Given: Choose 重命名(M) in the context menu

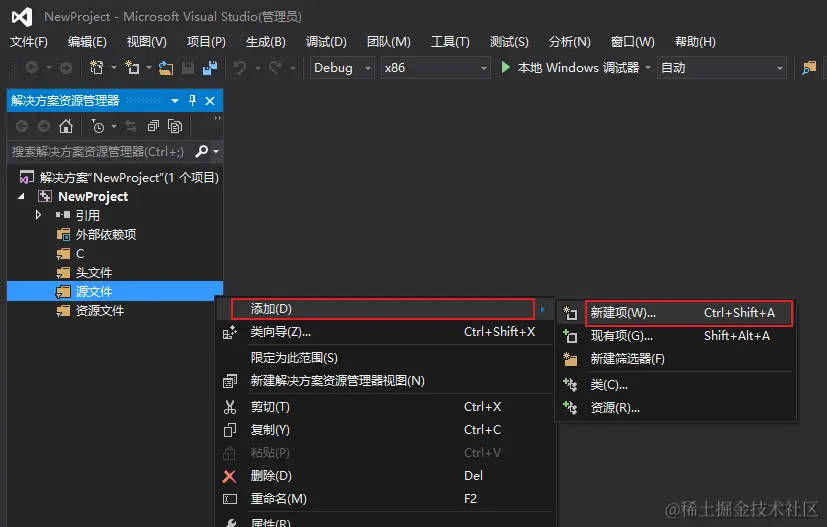Looking at the screenshot, I should (x=386, y=499).
